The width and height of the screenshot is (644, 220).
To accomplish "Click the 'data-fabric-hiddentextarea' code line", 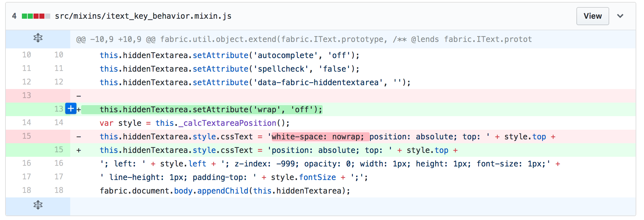I will (x=255, y=83).
